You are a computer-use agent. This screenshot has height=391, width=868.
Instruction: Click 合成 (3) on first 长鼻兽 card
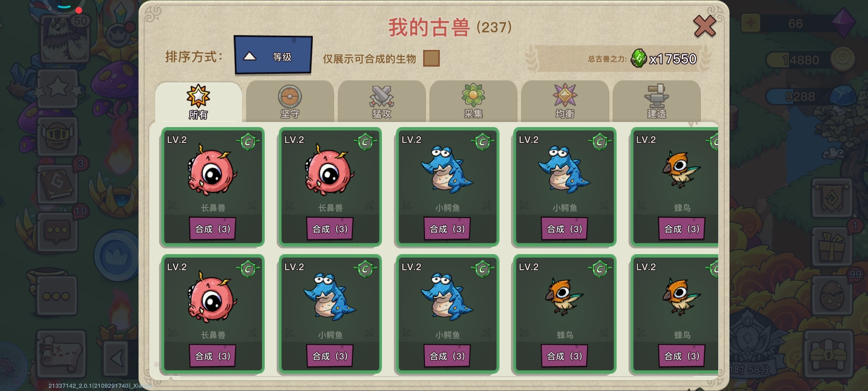coord(213,229)
